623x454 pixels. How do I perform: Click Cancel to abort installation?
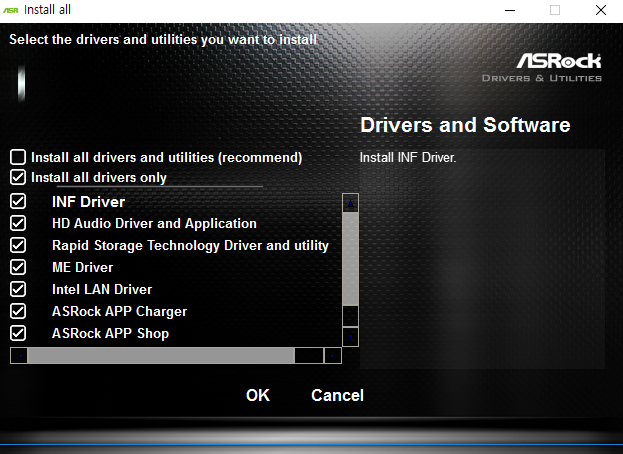pyautogui.click(x=337, y=395)
